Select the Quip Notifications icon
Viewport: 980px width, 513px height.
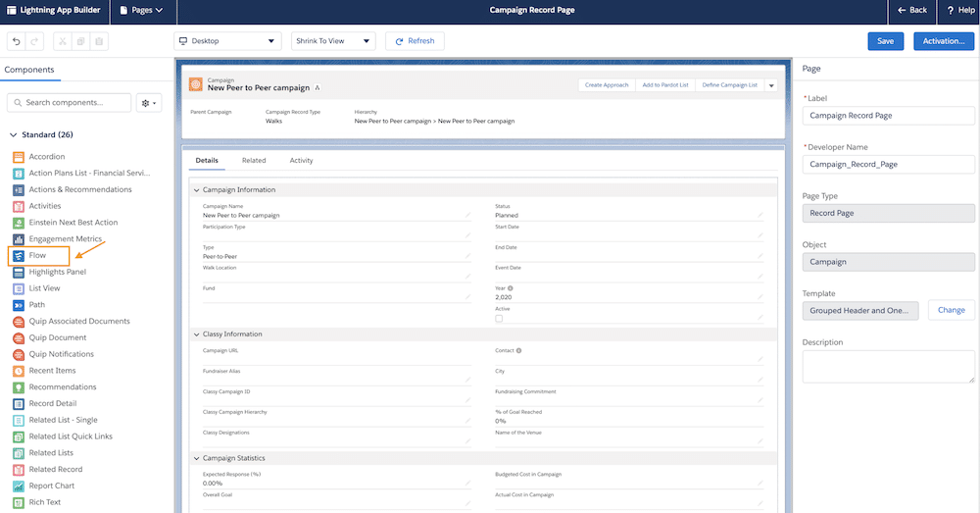tap(19, 354)
